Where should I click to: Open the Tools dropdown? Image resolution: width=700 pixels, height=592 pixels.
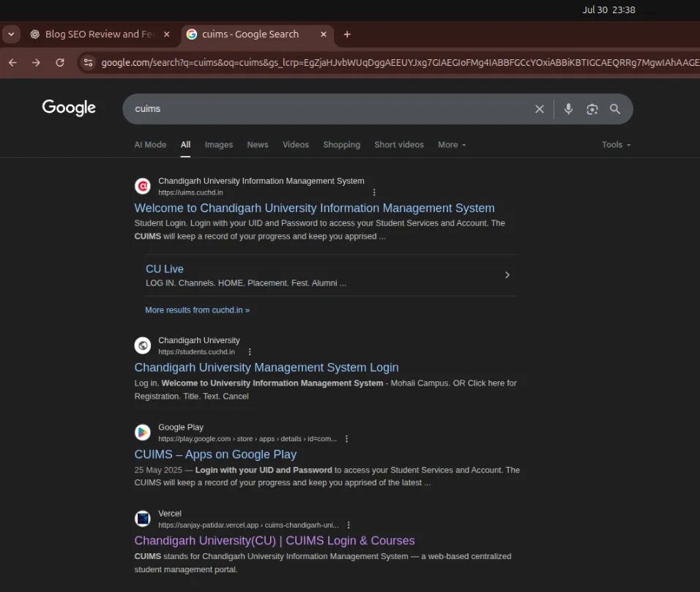point(616,145)
